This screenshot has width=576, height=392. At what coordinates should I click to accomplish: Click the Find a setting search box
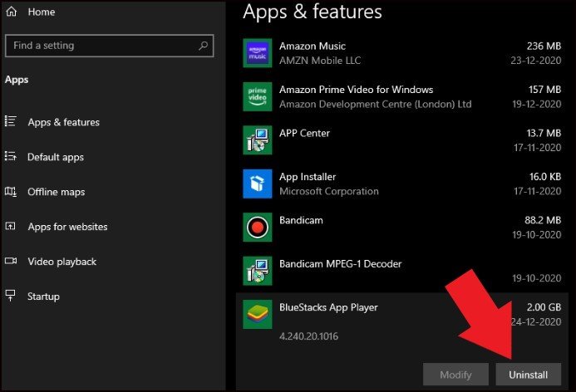coord(100,46)
